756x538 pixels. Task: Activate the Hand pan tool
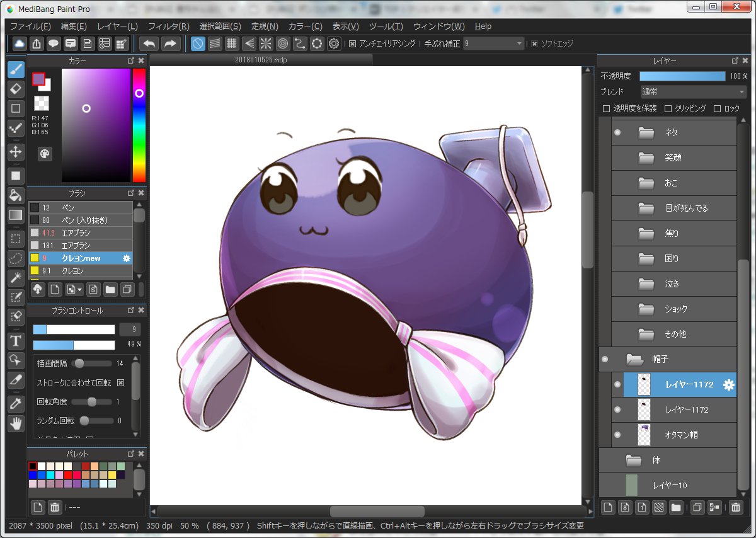(16, 423)
